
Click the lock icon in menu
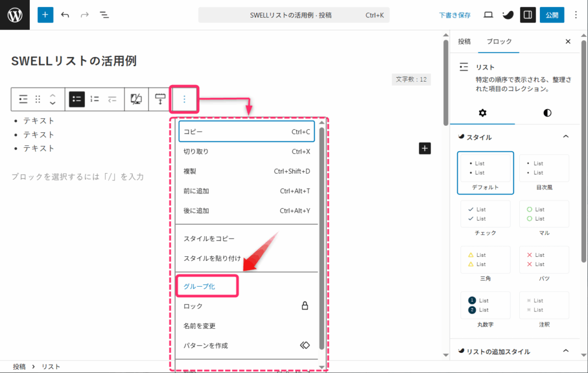305,306
